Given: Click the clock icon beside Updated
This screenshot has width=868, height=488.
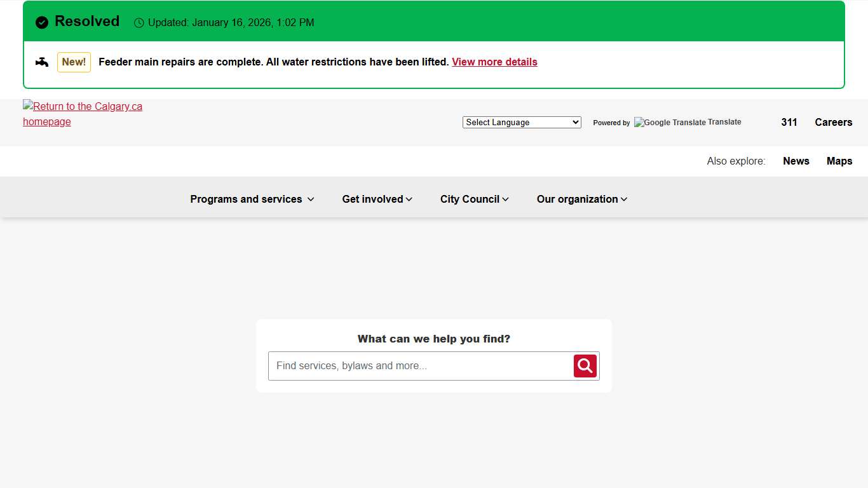Looking at the screenshot, I should pyautogui.click(x=139, y=23).
